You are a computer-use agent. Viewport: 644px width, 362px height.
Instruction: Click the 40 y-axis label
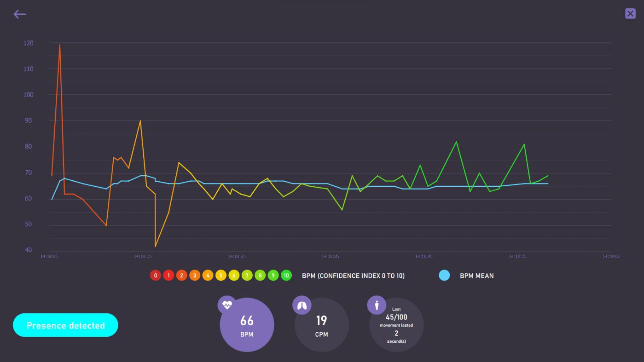click(29, 250)
